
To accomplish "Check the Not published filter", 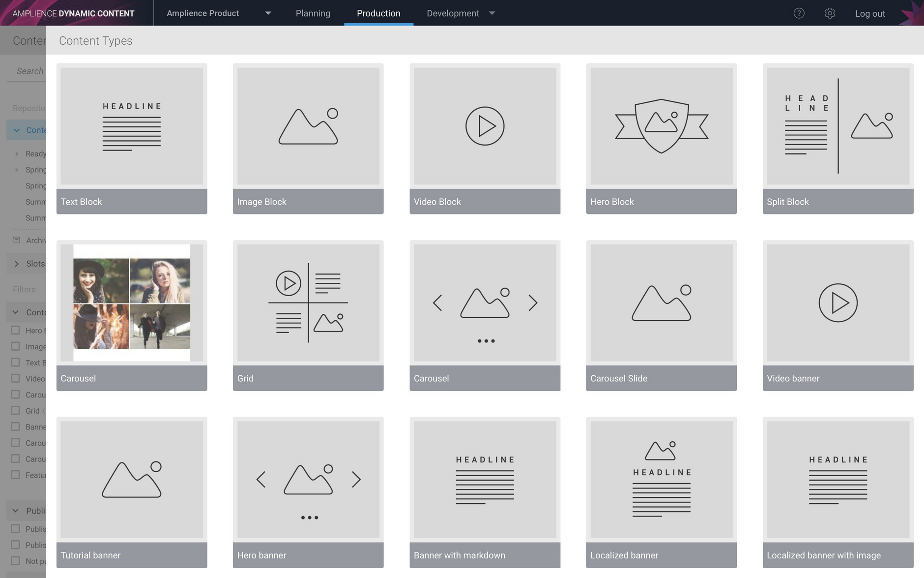I will click(15, 560).
